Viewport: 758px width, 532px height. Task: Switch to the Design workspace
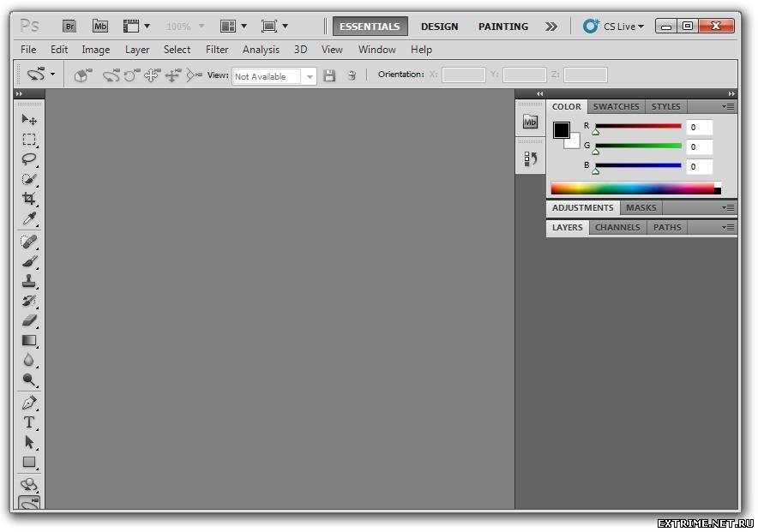439,27
